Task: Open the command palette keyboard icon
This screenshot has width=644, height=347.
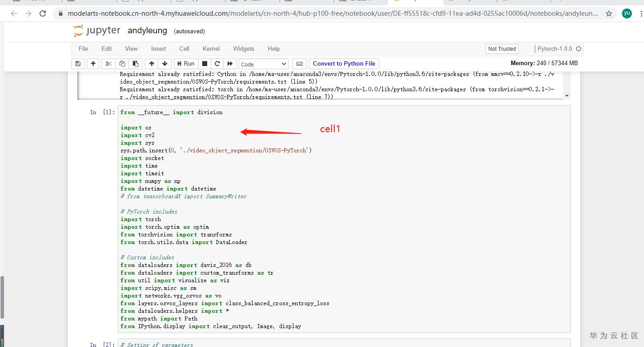Action: click(299, 64)
